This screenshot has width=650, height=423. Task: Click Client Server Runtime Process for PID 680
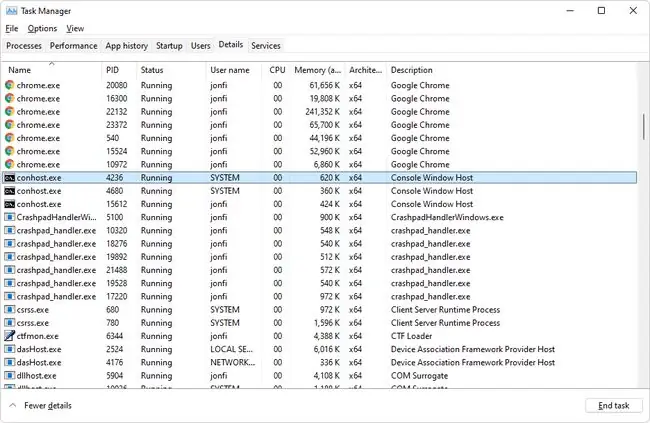pos(445,310)
